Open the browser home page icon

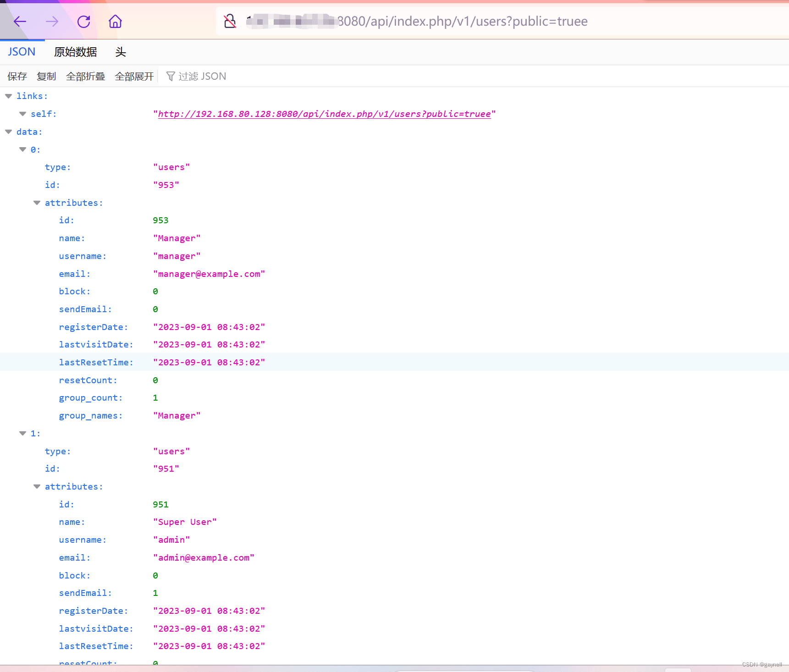115,21
